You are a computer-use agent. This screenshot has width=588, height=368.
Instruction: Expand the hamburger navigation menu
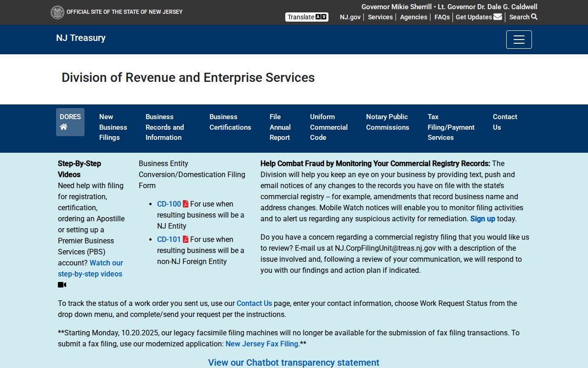pyautogui.click(x=519, y=40)
